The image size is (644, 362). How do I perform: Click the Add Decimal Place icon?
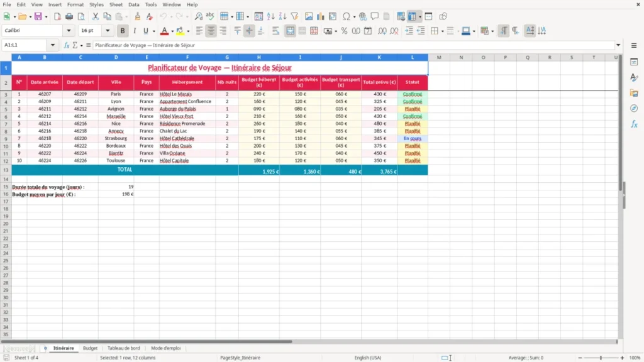click(x=382, y=31)
